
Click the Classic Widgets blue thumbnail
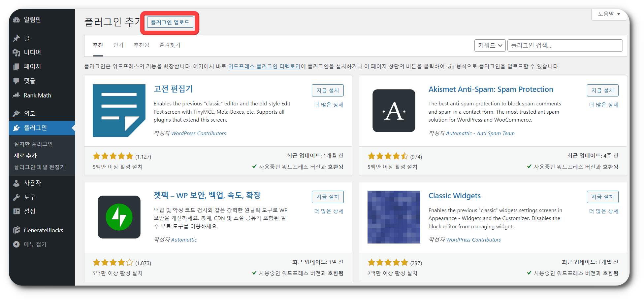(x=394, y=217)
